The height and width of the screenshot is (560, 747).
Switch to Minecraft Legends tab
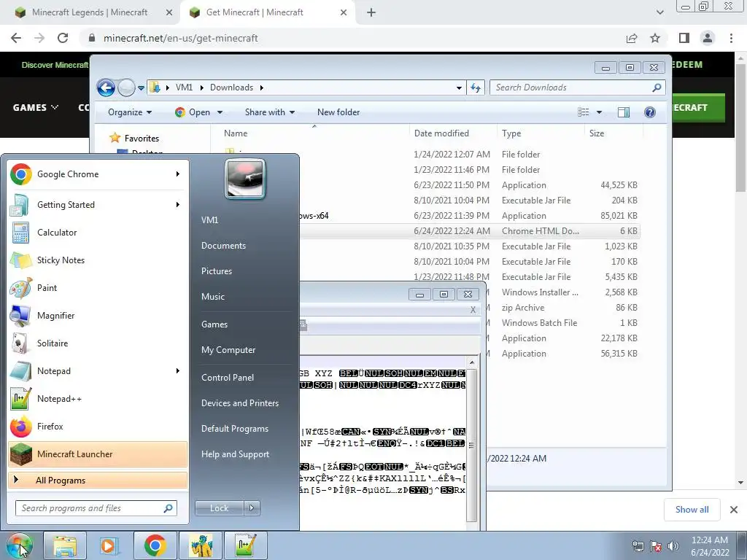90,12
